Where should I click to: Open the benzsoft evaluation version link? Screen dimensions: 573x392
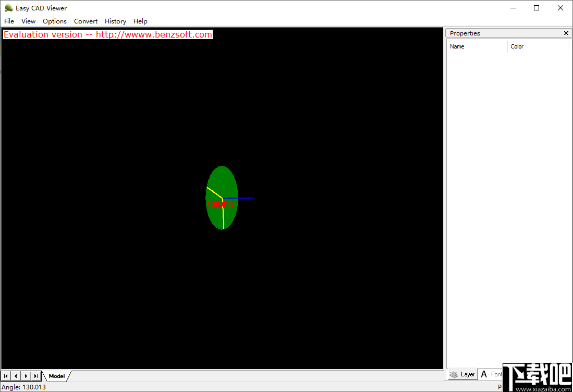(108, 34)
